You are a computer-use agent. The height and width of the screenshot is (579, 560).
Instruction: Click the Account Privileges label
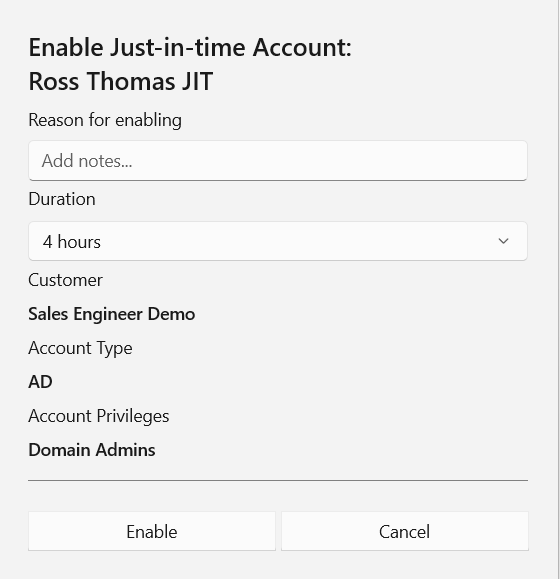(99, 416)
